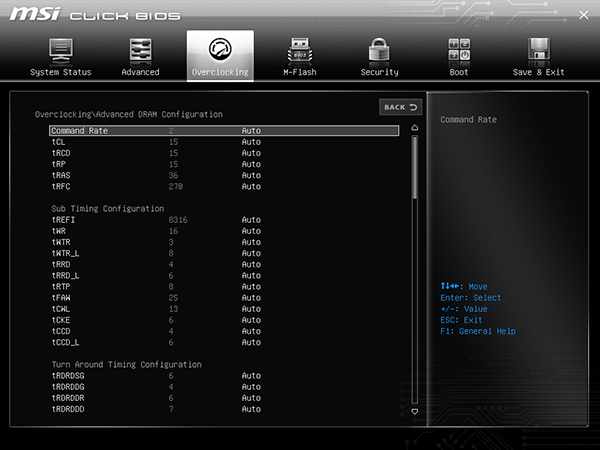Viewport: 600px width, 450px height.
Task: Click the tREFI value 8316
Action: coord(178,220)
